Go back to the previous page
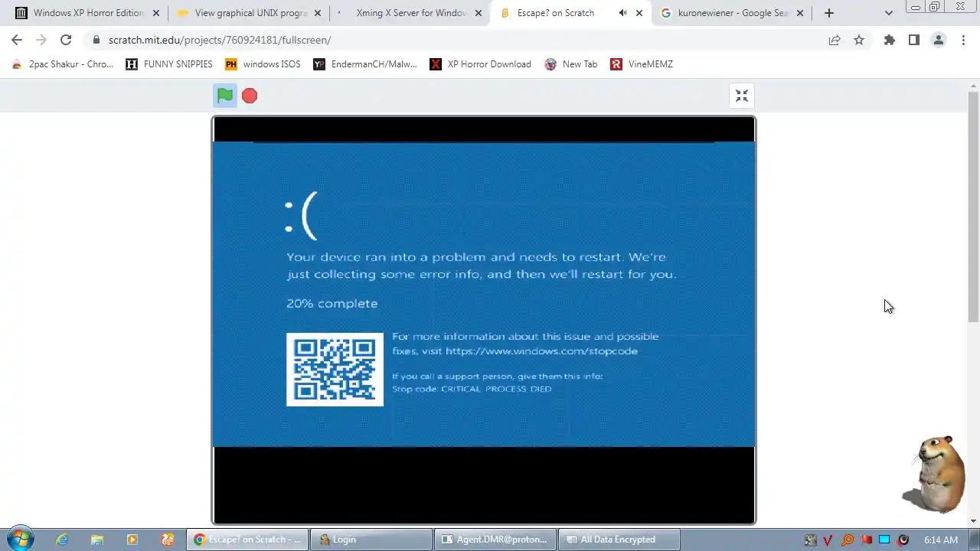Screen dimensions: 980x551 click(17, 40)
